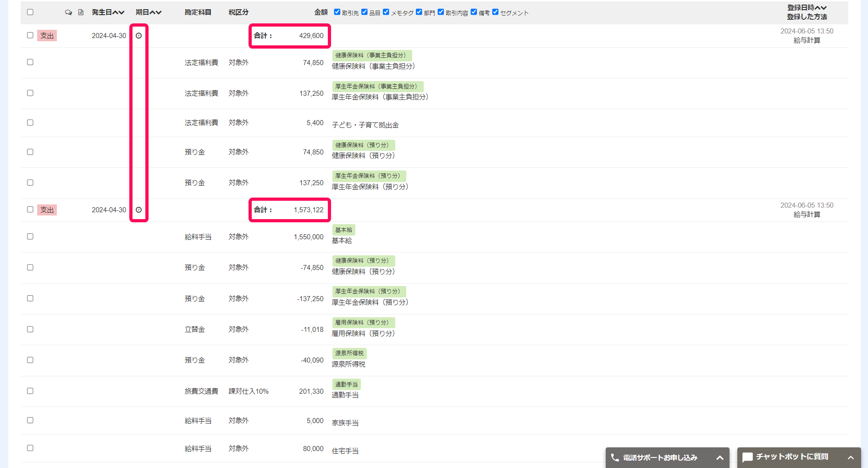The height and width of the screenshot is (468, 868).
Task: Click the 支出 tag on the 429,600 row
Action: (47, 36)
